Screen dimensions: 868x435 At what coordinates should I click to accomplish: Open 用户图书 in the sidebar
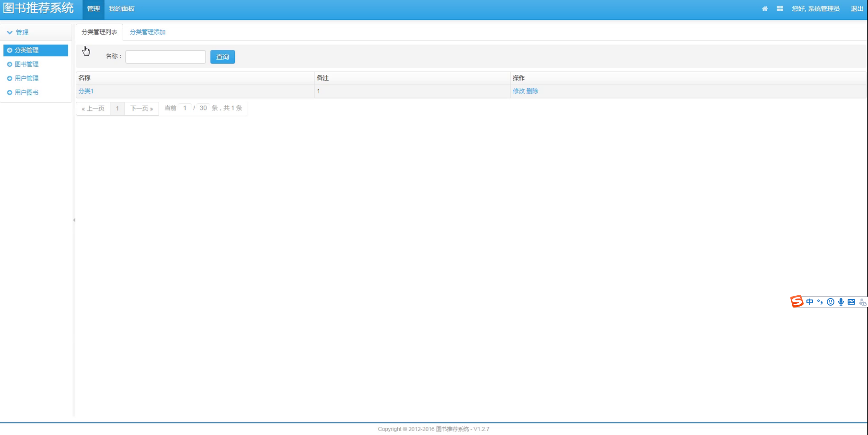pyautogui.click(x=27, y=93)
